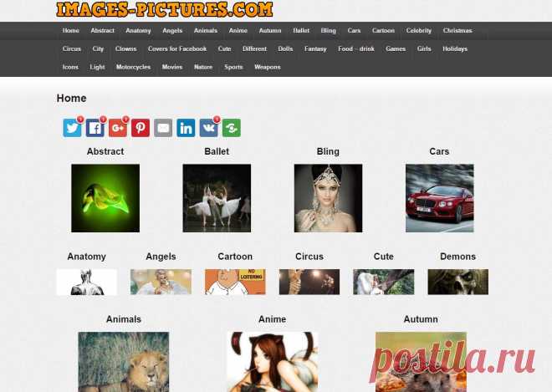Share the page on Twitter

pyautogui.click(x=72, y=127)
